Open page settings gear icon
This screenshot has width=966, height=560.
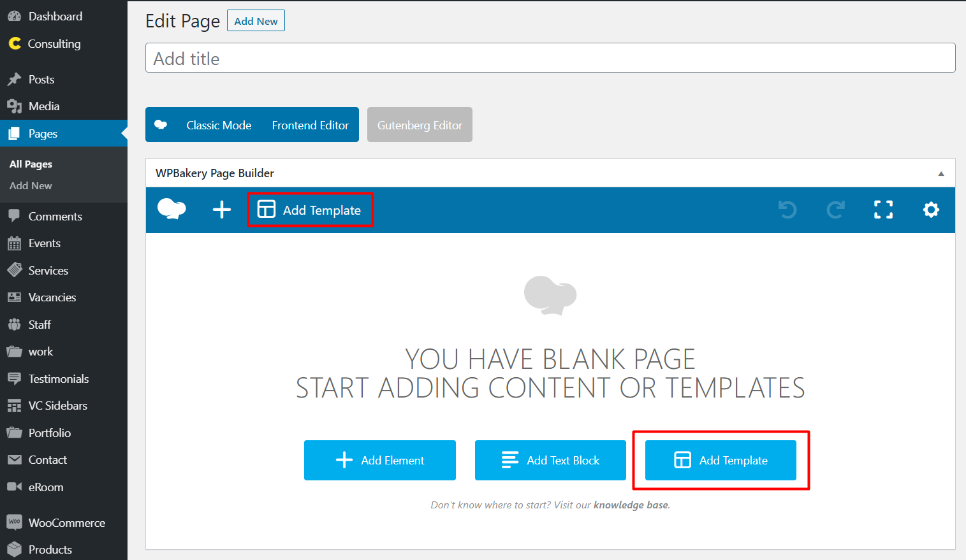[931, 210]
